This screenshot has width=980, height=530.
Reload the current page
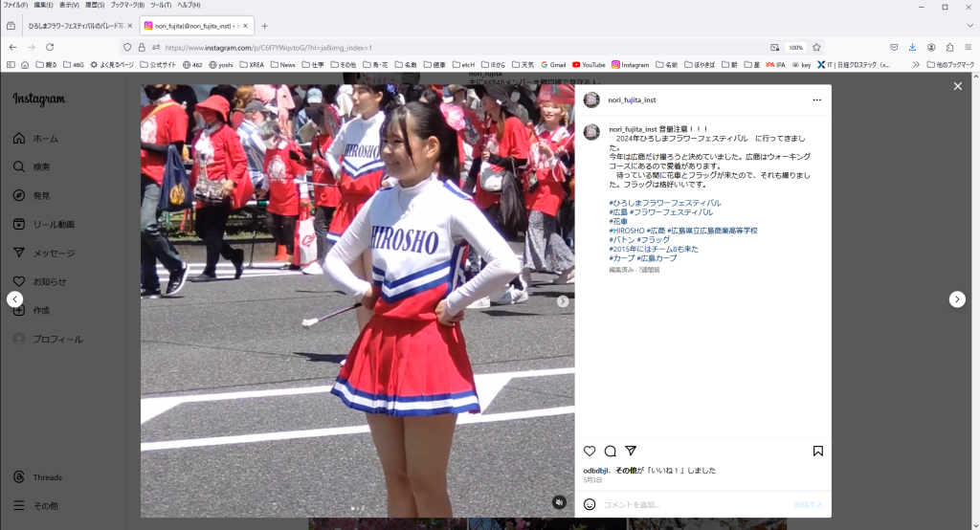tap(50, 48)
